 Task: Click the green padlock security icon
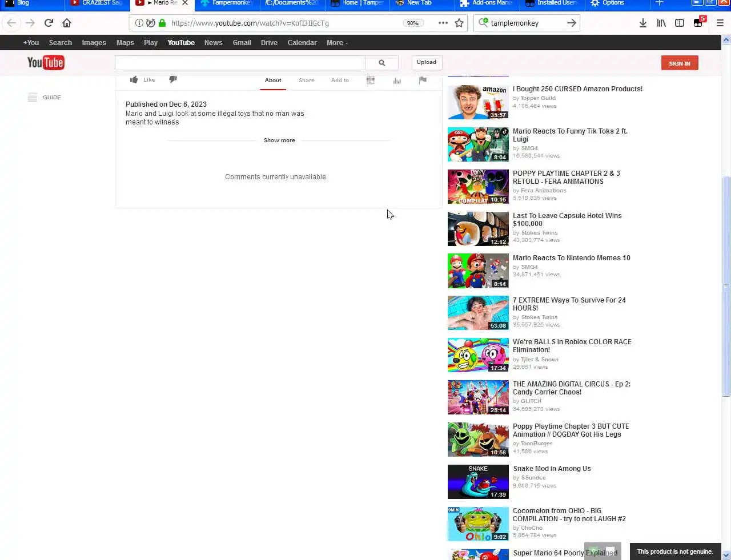(x=162, y=23)
